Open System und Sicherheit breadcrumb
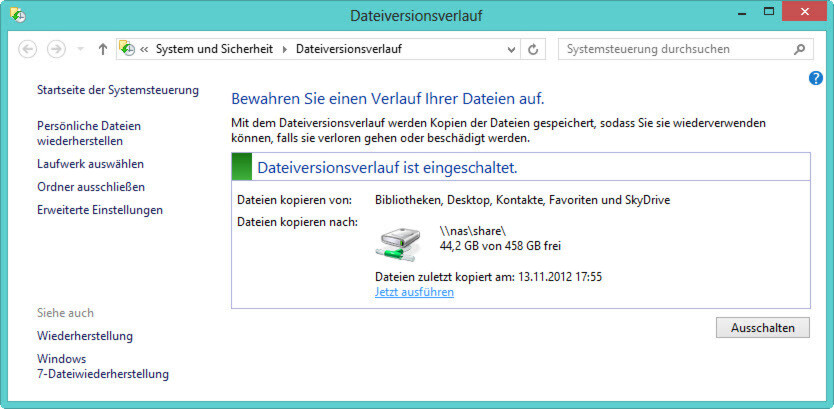Image resolution: width=834 pixels, height=409 pixels. click(x=214, y=49)
